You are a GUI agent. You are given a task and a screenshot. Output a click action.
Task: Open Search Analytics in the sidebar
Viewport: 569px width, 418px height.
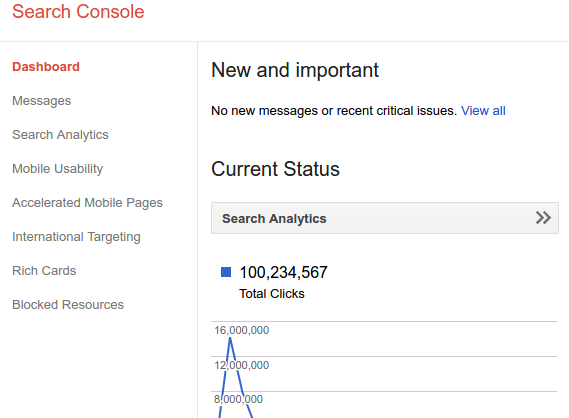(60, 135)
